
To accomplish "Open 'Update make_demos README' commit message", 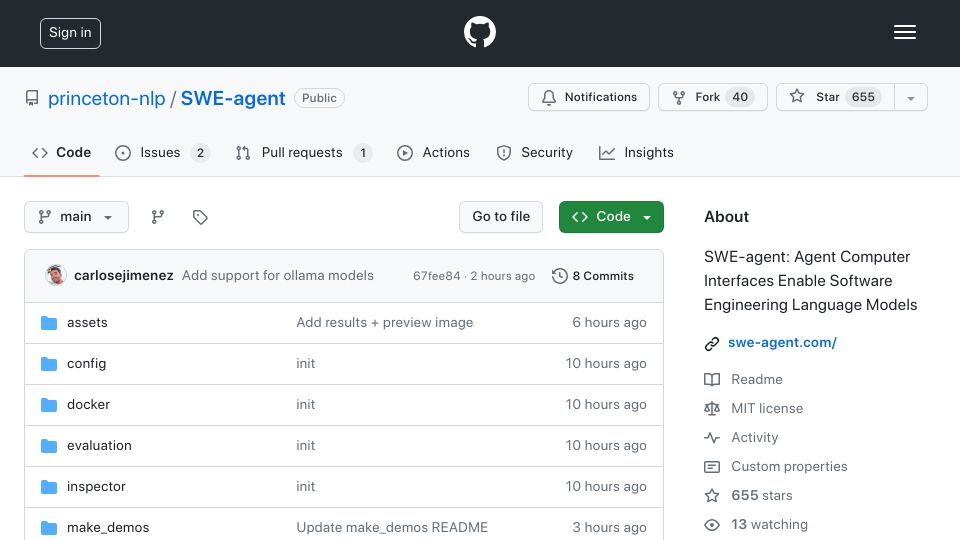I will click(392, 528).
